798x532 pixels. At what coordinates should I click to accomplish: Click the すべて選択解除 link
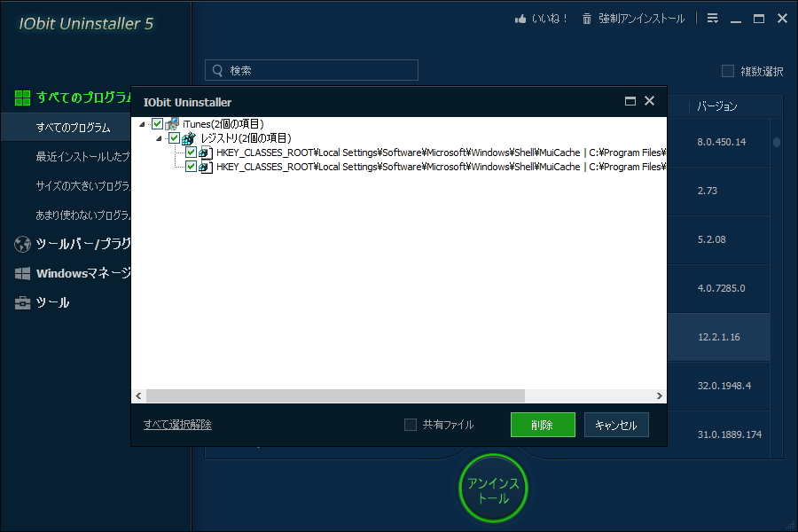click(x=177, y=425)
